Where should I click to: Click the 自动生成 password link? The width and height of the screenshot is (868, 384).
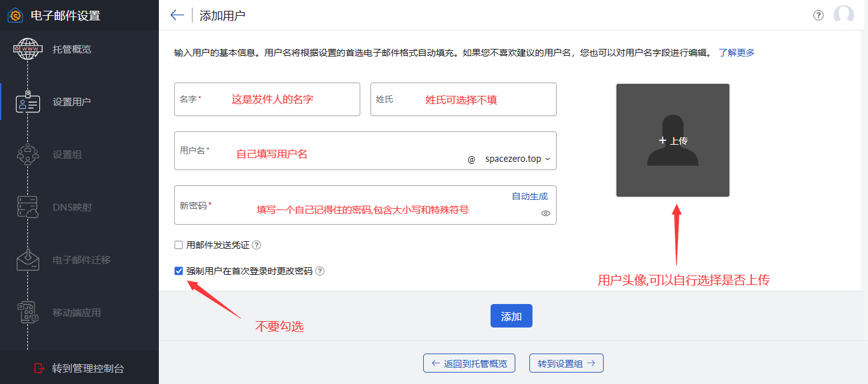pyautogui.click(x=529, y=196)
